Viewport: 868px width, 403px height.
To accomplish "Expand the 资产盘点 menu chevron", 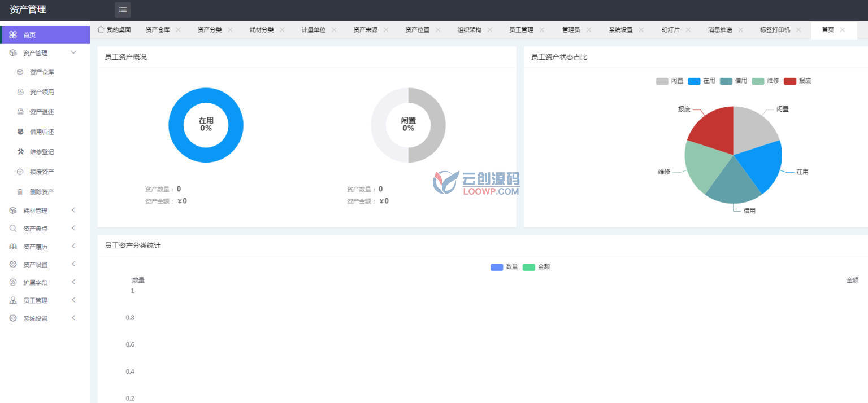I will 73,228.
